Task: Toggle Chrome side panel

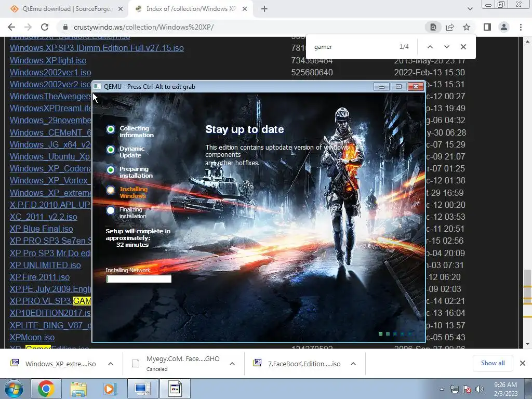Action: pyautogui.click(x=487, y=27)
